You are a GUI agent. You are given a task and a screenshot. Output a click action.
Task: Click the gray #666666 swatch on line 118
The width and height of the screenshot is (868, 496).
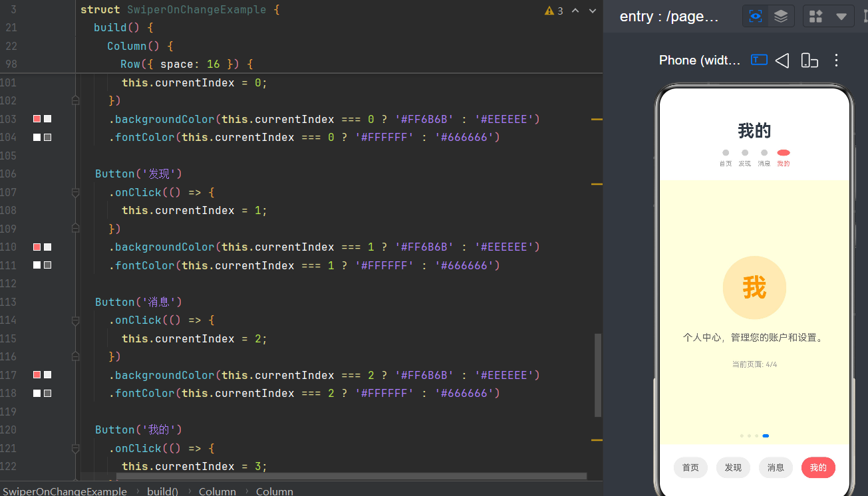47,393
